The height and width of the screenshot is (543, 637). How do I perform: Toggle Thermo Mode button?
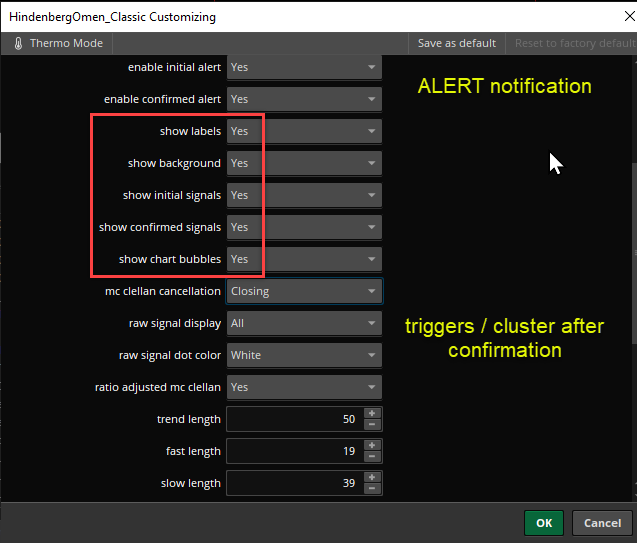tap(58, 43)
